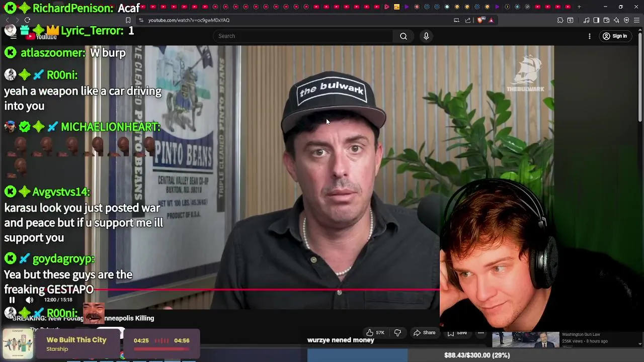Click The Bulwark watermark logo in video
The width and height of the screenshot is (644, 362).
525,74
